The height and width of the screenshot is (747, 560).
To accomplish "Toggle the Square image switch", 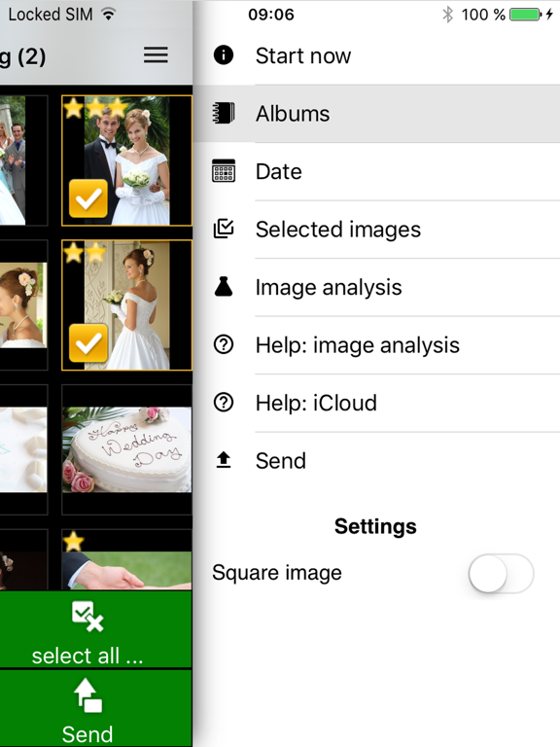I will [501, 573].
